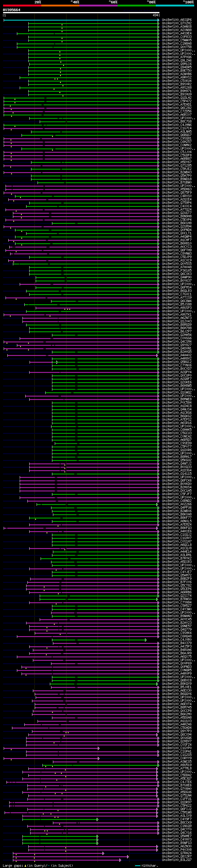Select the UniRef100_Q5KGU2 label
197x868 pixels.
(177, 460)
